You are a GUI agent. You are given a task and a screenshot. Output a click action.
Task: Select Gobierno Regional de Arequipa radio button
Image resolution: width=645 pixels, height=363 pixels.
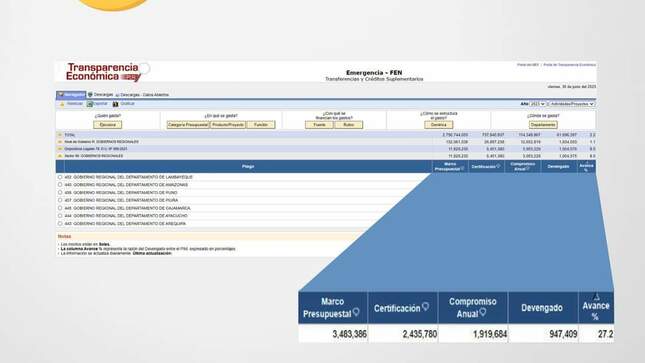tap(60, 223)
